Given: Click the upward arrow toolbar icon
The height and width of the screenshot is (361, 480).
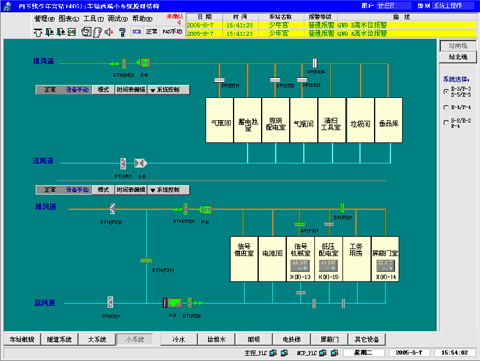Looking at the screenshot, I should 38,32.
